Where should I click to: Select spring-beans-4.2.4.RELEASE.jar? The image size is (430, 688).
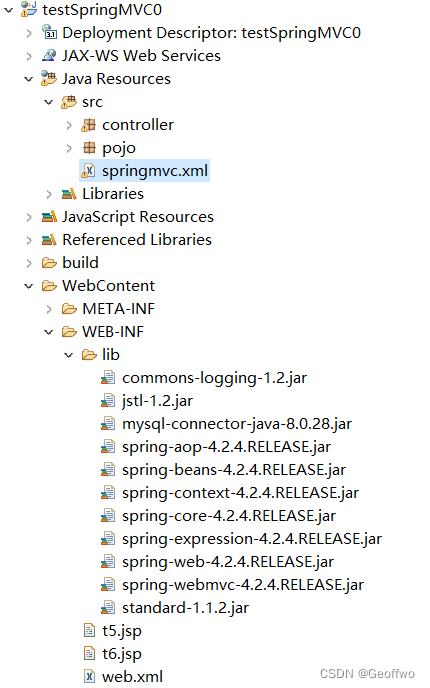point(234,469)
